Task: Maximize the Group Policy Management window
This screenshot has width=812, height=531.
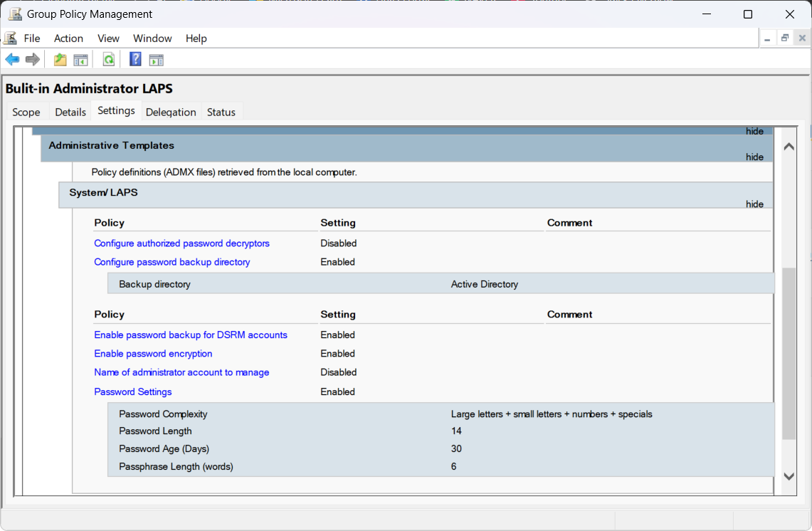Action: click(x=748, y=14)
